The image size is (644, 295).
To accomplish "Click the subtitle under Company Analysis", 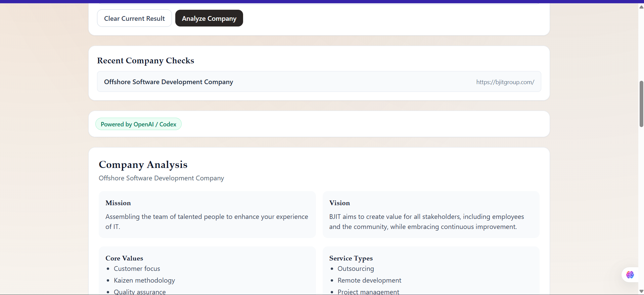I will [161, 178].
